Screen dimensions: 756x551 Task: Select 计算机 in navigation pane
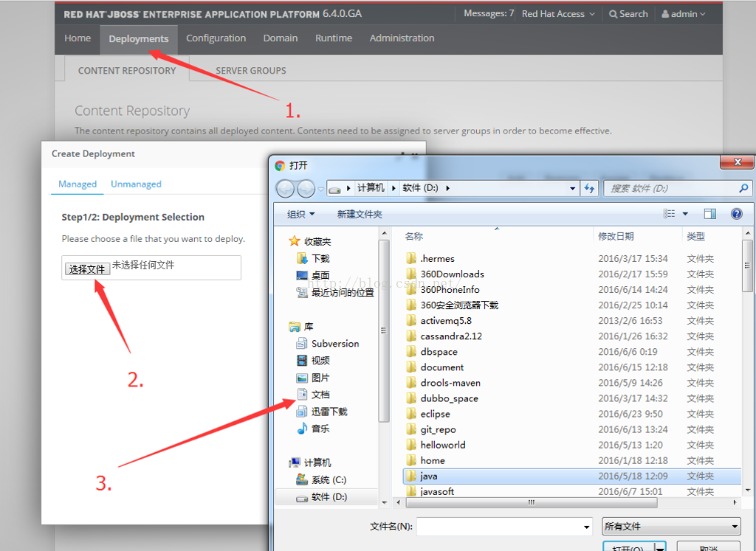point(310,462)
